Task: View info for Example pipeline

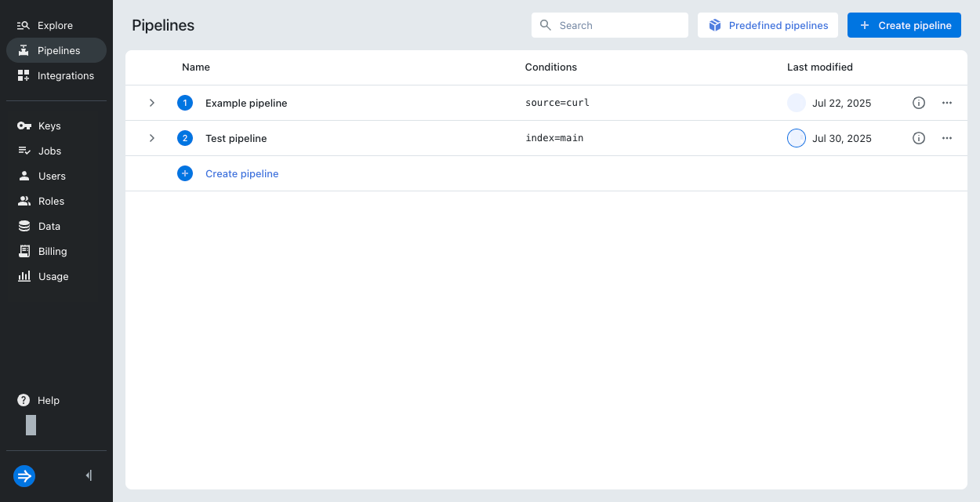Action: pyautogui.click(x=918, y=103)
